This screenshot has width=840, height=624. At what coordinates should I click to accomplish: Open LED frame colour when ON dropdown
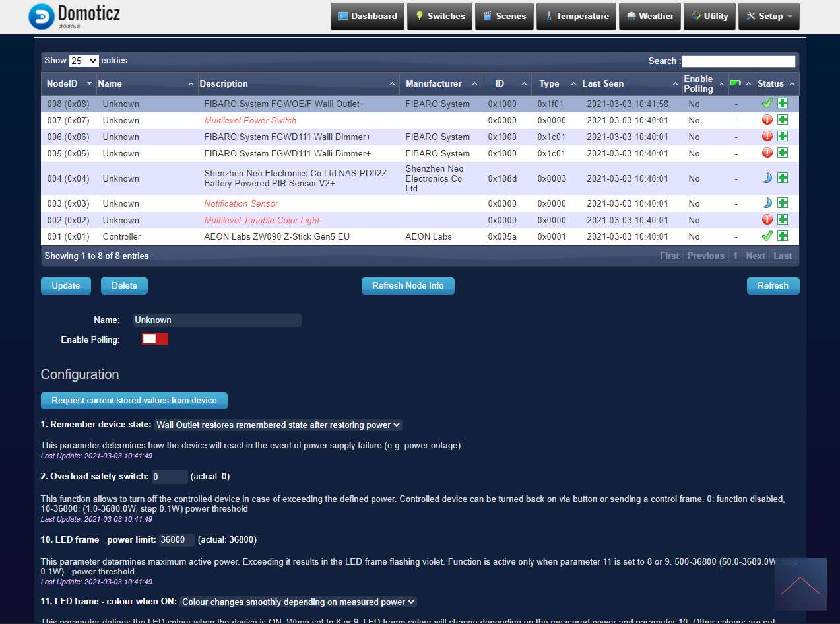coord(298,602)
